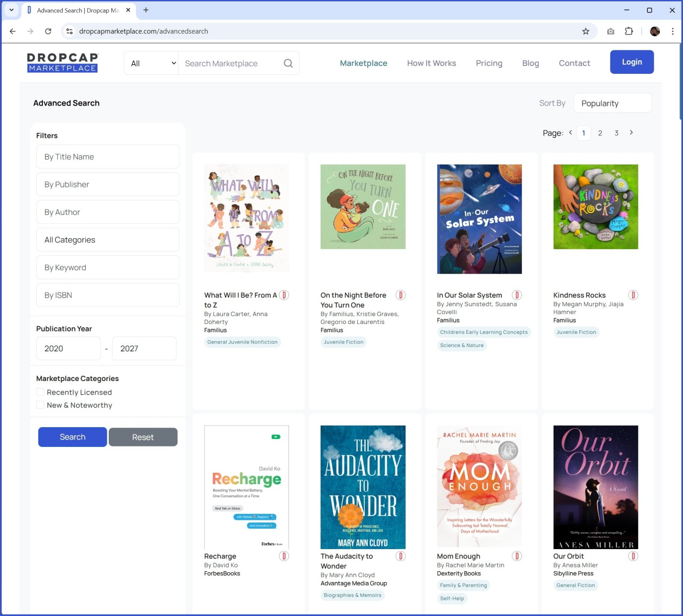The width and height of the screenshot is (683, 616).
Task: Click the Login button
Action: 631,62
